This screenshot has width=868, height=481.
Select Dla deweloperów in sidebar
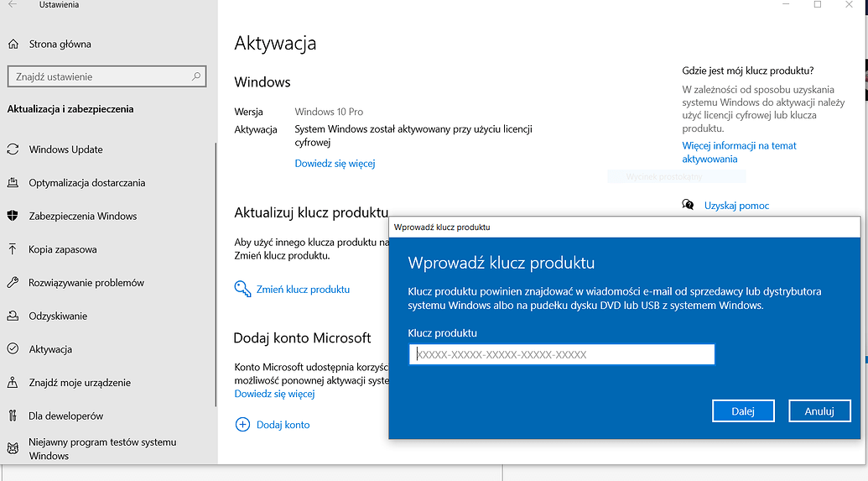click(x=66, y=416)
